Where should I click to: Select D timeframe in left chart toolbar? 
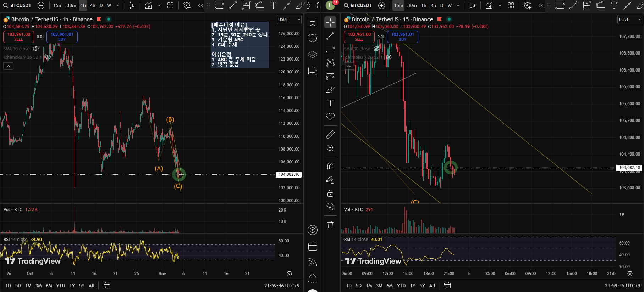point(101,5)
